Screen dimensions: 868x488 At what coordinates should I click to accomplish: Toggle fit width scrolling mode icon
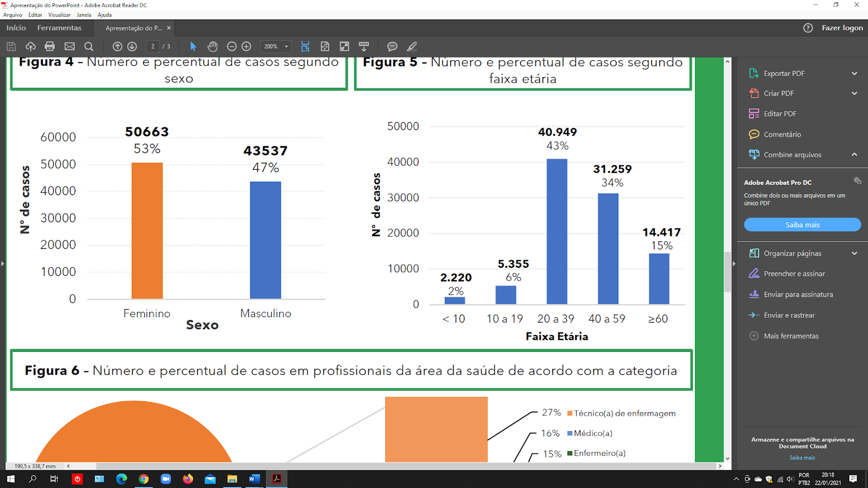305,47
